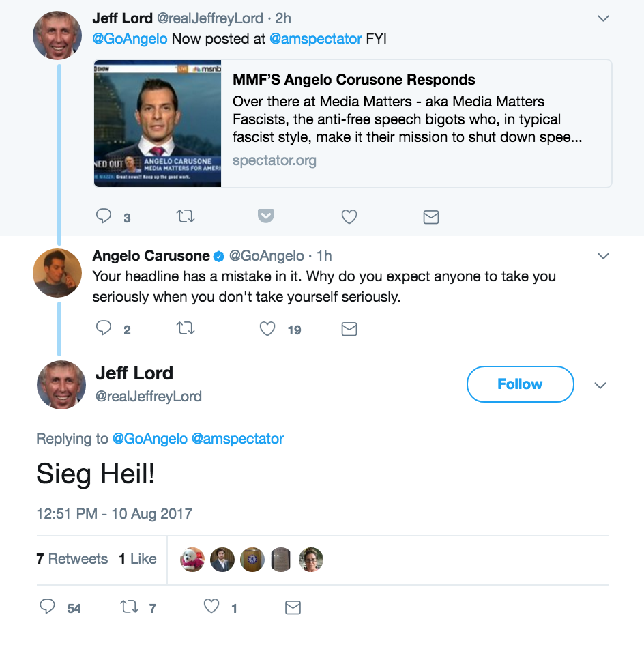The image size is (644, 647).
Task: Open the @amspectator mention in first tweet
Action: [315, 39]
